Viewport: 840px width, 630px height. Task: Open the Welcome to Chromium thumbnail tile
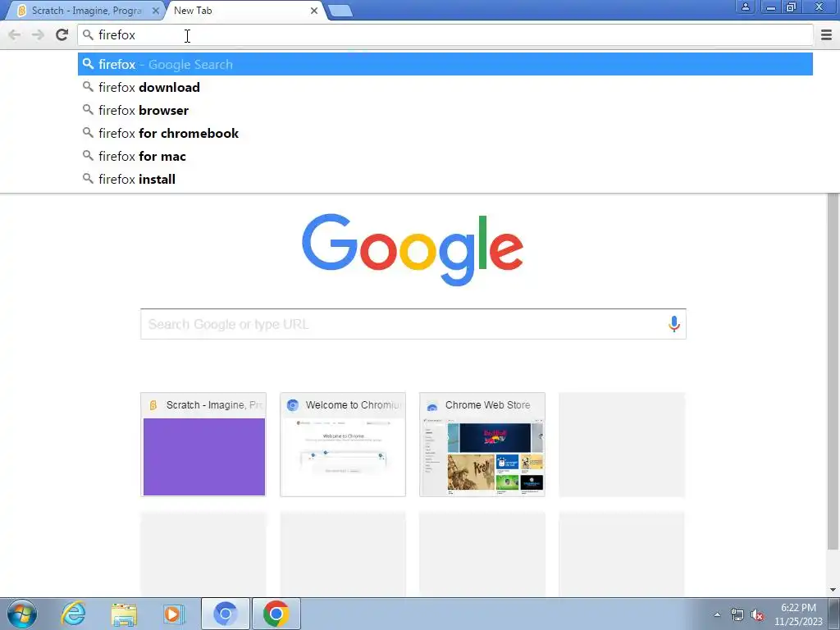pos(343,445)
